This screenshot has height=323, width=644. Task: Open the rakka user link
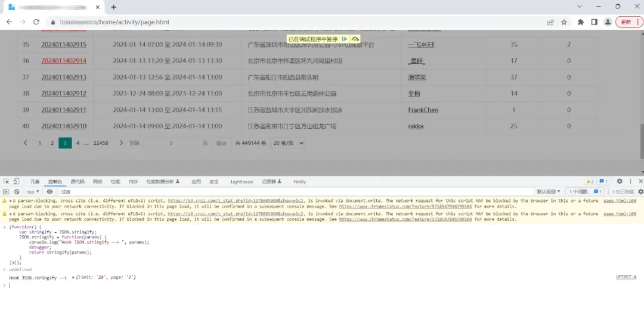pyautogui.click(x=416, y=126)
